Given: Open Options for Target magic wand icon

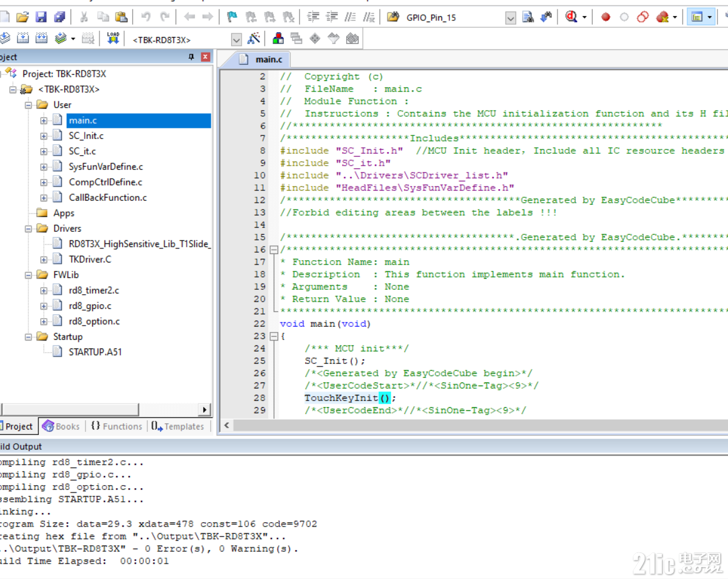Looking at the screenshot, I should pos(253,38).
